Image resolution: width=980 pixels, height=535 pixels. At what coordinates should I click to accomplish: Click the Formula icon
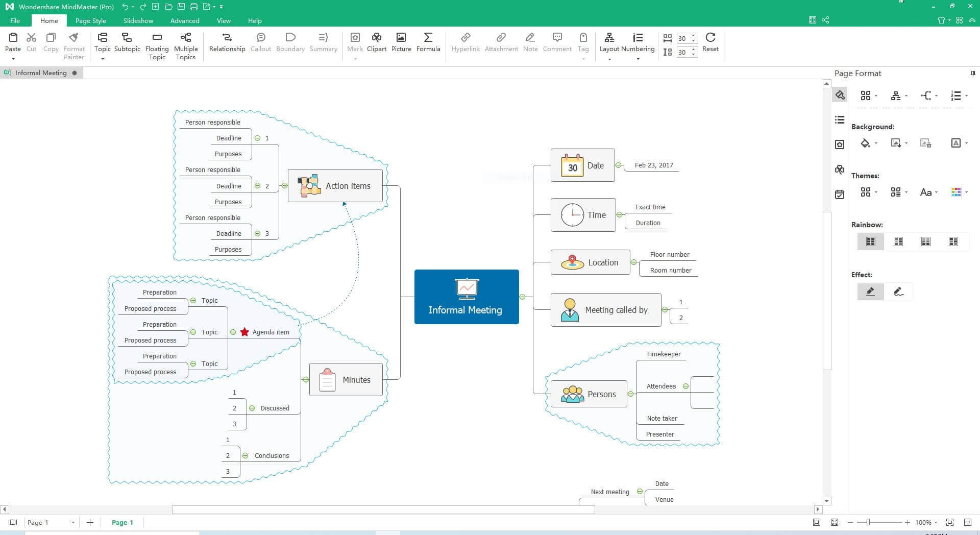click(x=428, y=38)
